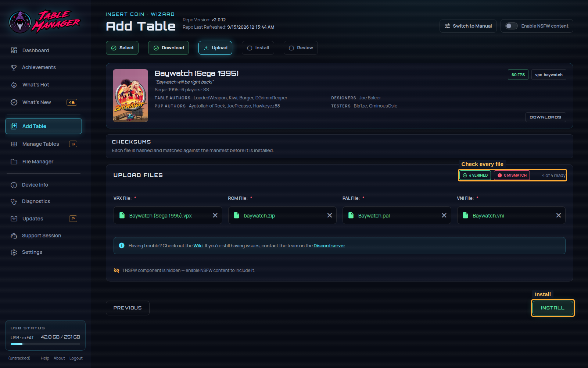Open the Wiki link
Viewport: 588px width, 368px height.
(198, 246)
